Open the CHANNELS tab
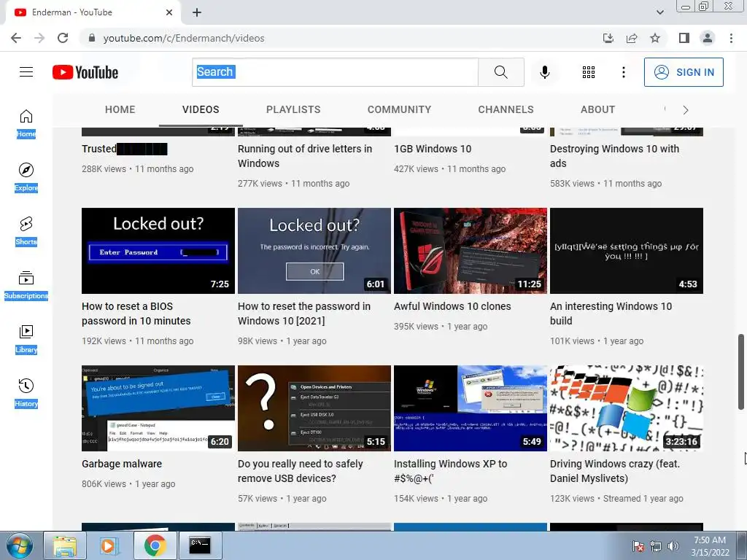 (506, 109)
